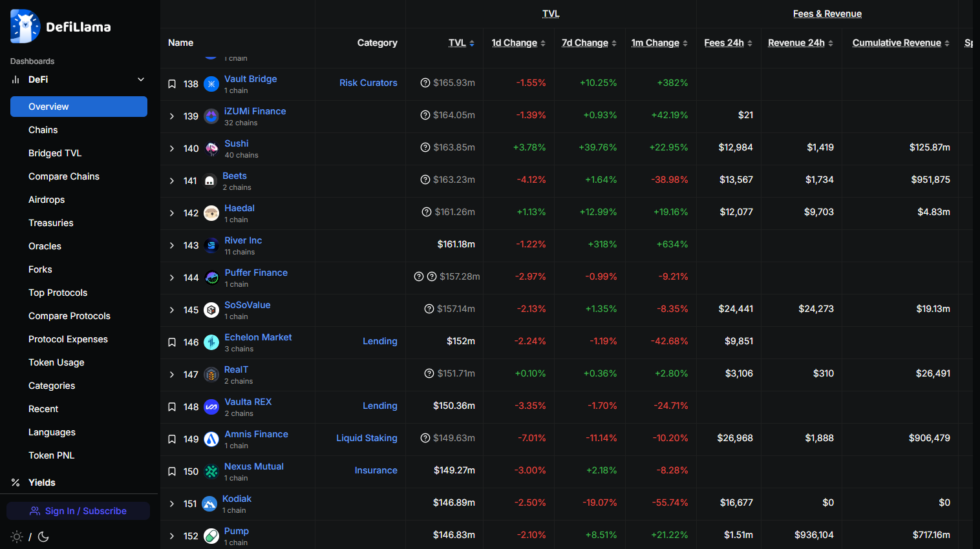Click the iZUMi Finance protocol logo

click(x=211, y=116)
